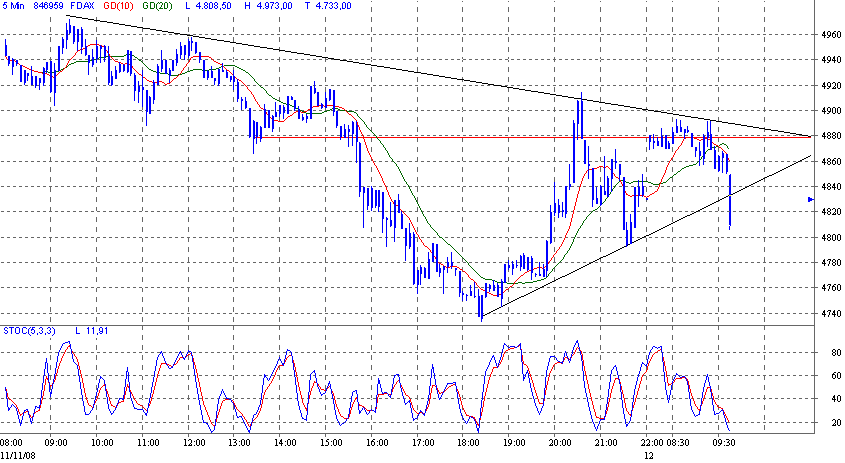Click the 4820 price axis label

pos(831,211)
